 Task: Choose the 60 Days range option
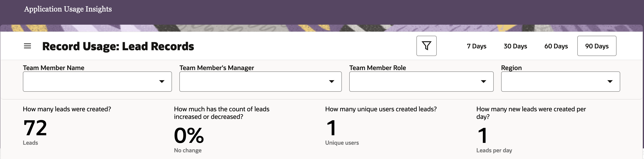tap(556, 46)
